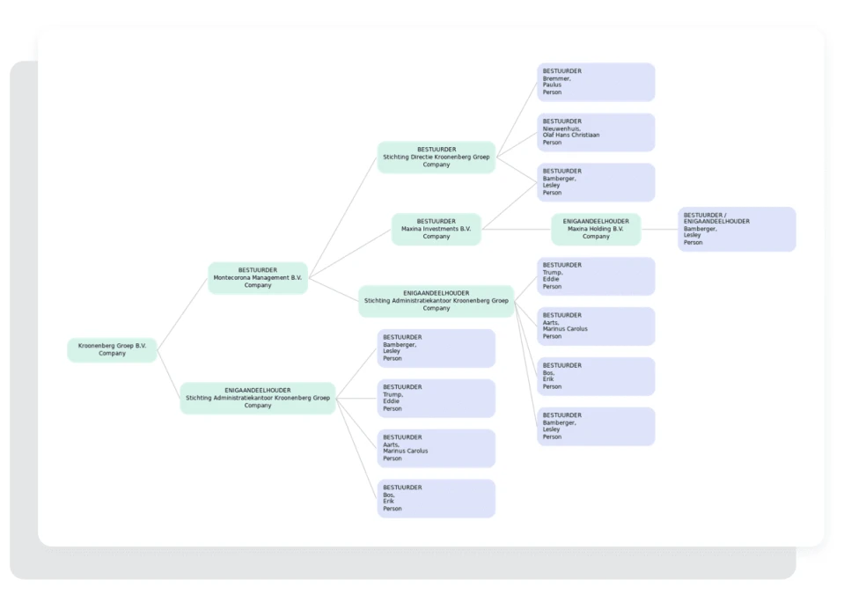Screen dimensions: 844x616
Task: Select Stichting Administratiekantoor node under Montecorona Management
Action: click(437, 301)
